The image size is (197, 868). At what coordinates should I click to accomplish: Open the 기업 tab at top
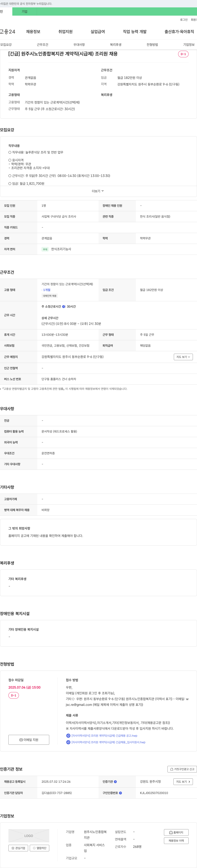(25, 12)
